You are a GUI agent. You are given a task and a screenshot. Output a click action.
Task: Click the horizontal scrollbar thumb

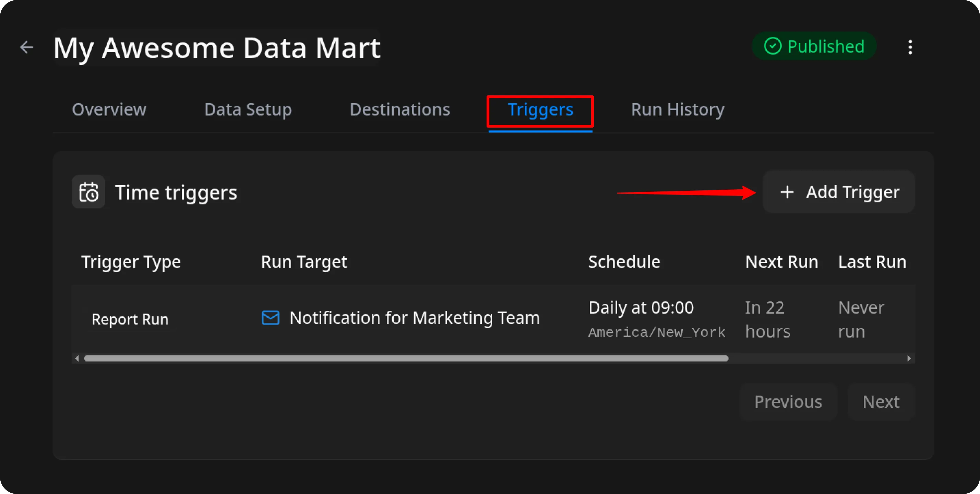405,358
